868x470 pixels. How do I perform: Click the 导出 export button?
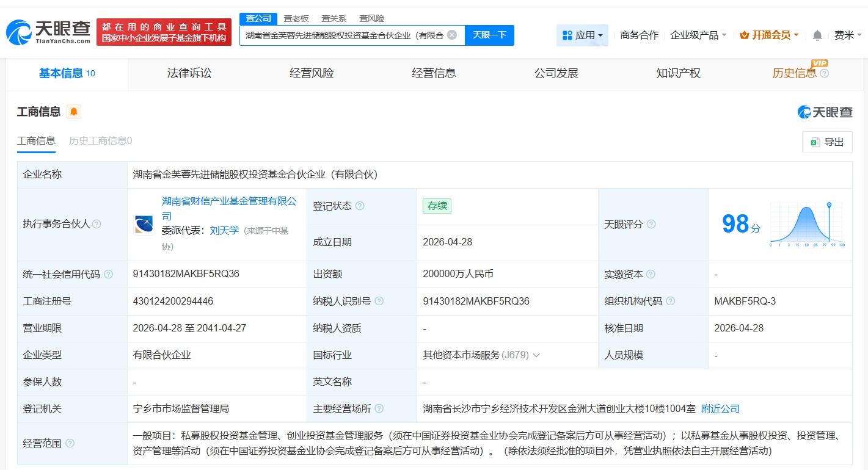(x=827, y=142)
